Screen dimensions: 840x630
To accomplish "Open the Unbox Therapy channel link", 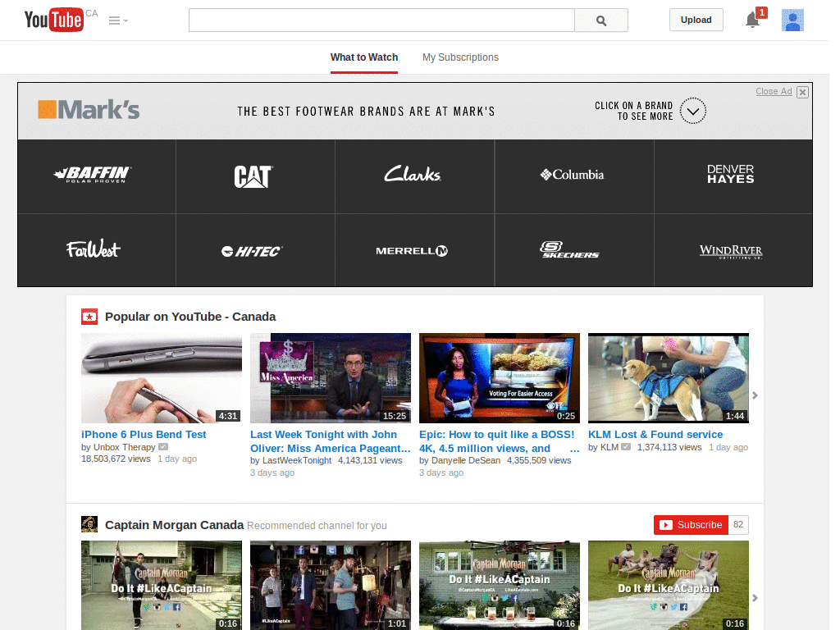I will tap(125, 447).
